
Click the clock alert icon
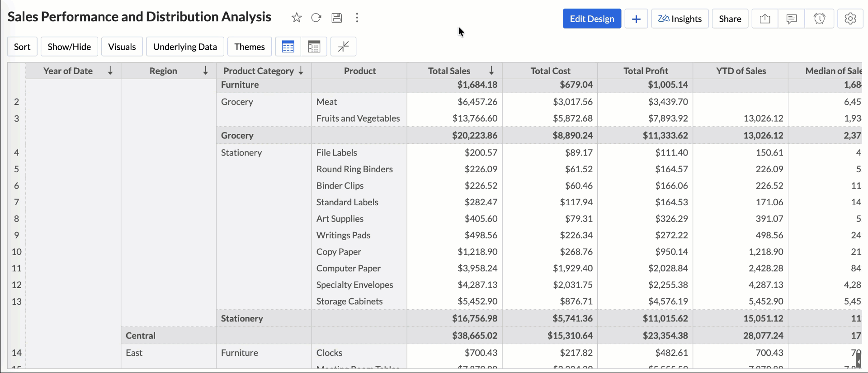(x=819, y=19)
